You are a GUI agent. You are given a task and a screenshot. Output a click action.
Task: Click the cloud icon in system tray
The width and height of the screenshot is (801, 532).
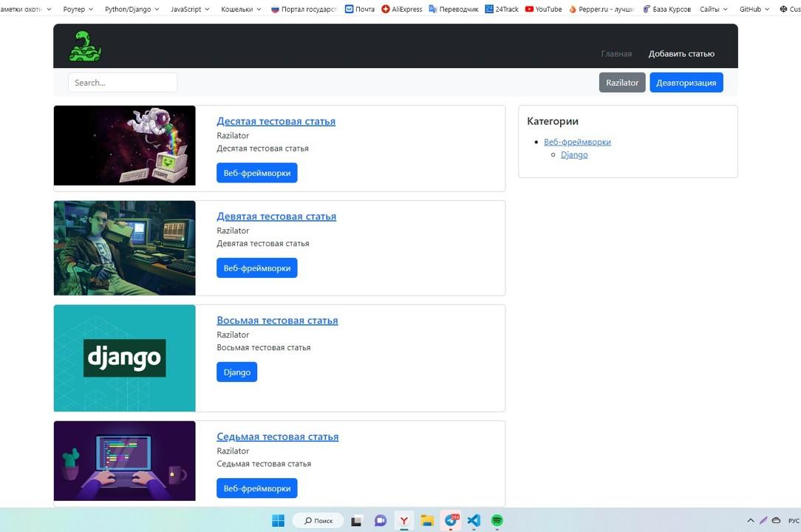[x=776, y=520]
